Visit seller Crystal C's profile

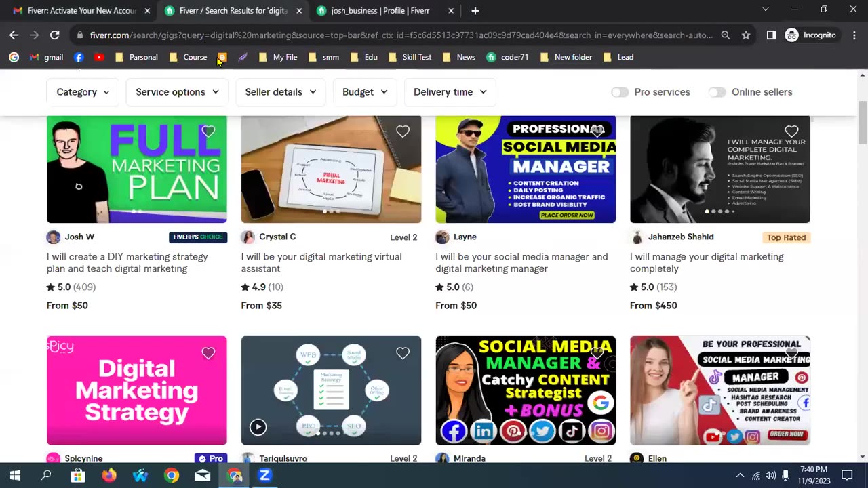(277, 237)
